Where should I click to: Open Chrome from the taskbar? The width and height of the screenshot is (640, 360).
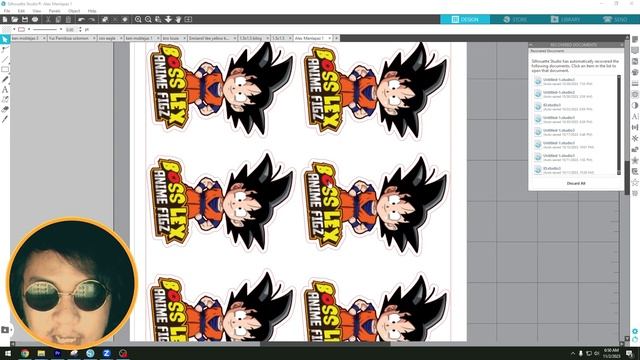[24, 353]
